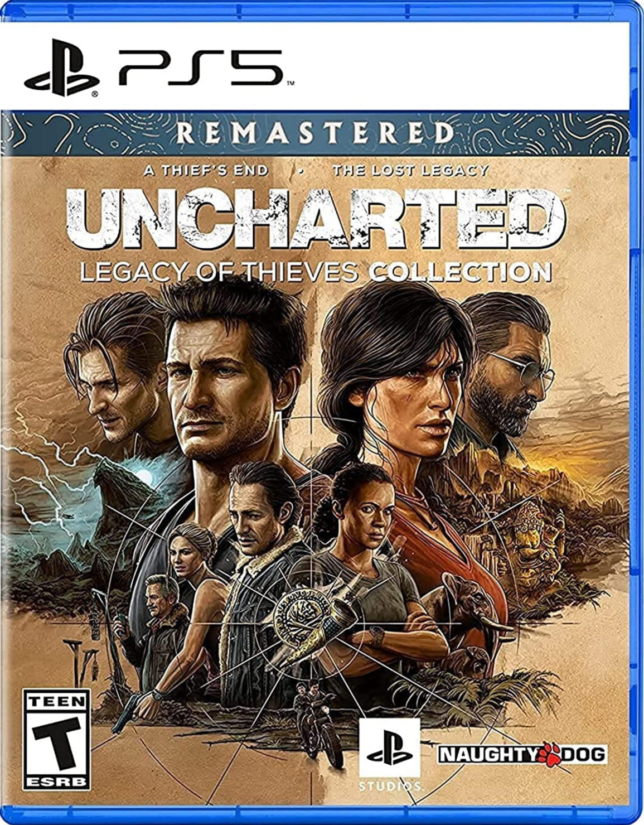Screen dimensions: 644x825
Task: Click THE LOST LEGACY subtitle
Action: click(410, 170)
